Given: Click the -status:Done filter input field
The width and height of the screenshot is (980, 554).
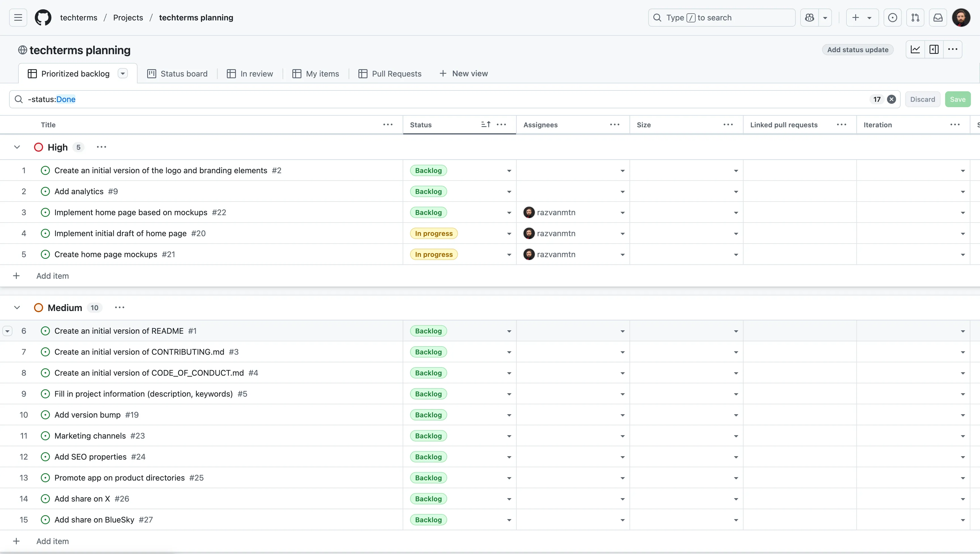Looking at the screenshot, I should (419, 99).
